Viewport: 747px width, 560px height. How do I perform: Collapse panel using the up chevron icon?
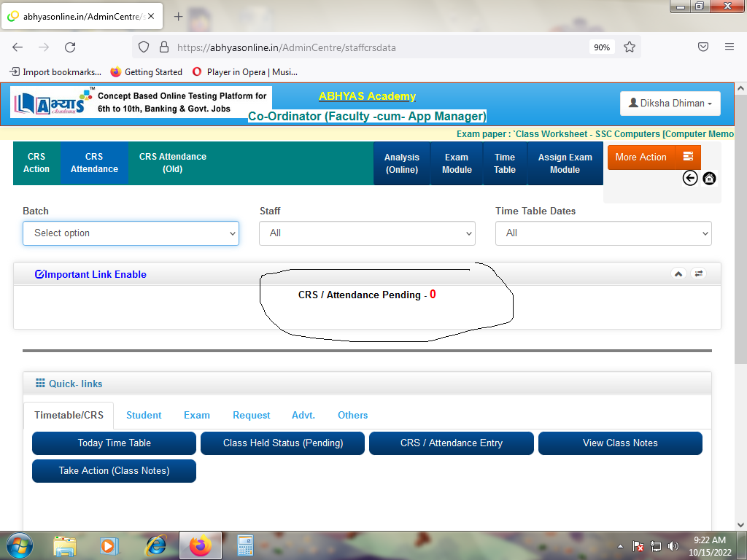click(x=678, y=273)
